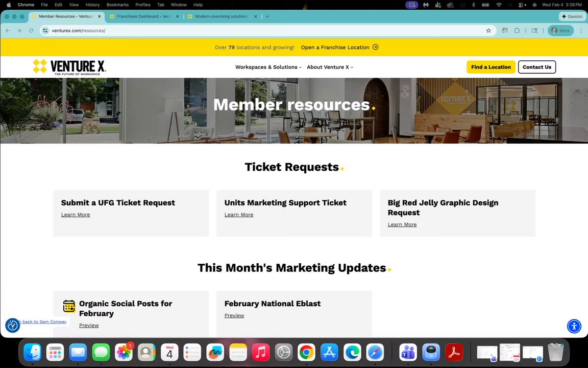The width and height of the screenshot is (588, 368).
Task: Open the History menu
Action: pyautogui.click(x=92, y=5)
